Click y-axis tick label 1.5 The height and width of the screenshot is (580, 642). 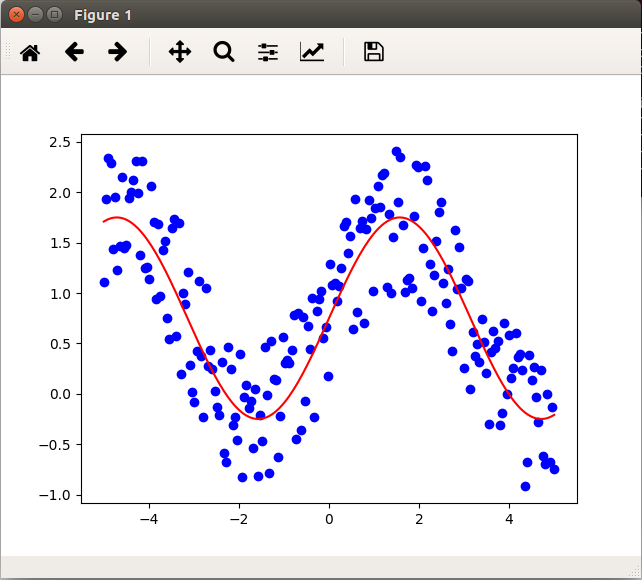60,243
